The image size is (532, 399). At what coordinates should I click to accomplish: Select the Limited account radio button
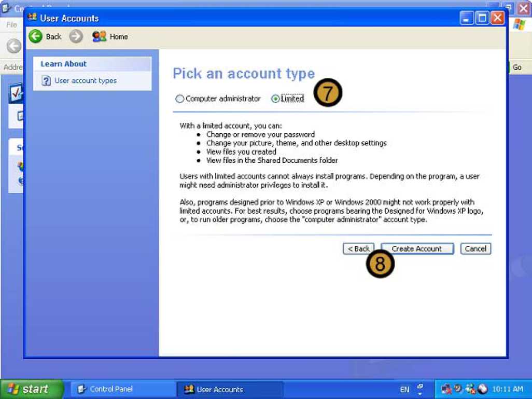tap(275, 99)
